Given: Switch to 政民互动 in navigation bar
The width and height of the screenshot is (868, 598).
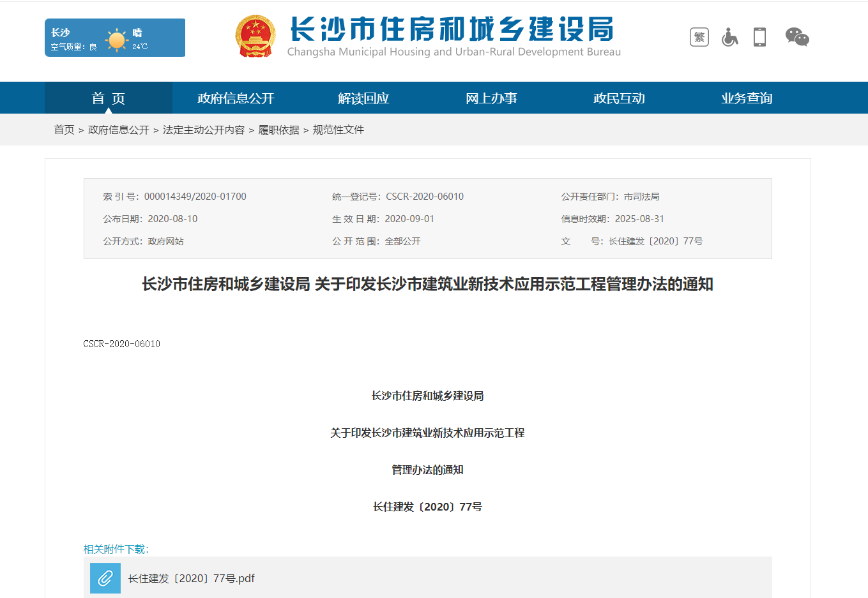Looking at the screenshot, I should [x=619, y=98].
